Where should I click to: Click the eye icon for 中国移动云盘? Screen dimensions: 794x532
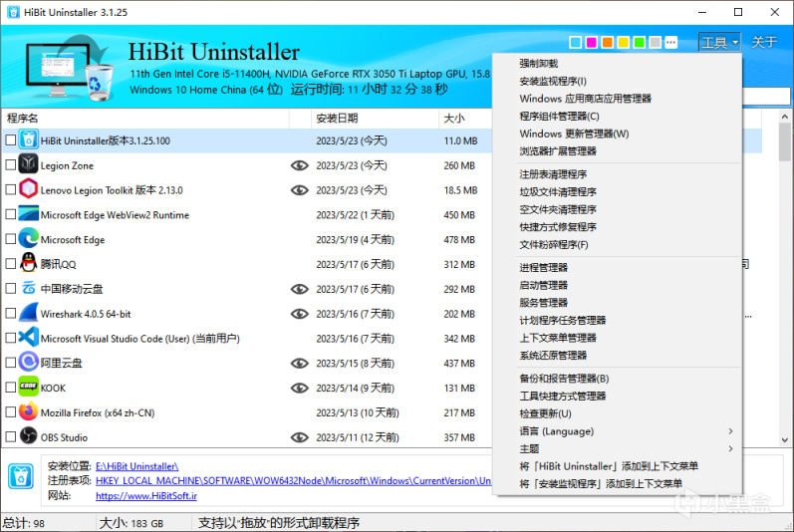300,289
